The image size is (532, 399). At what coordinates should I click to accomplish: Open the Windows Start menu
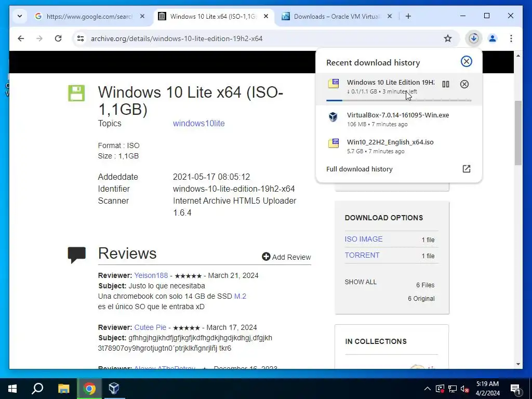click(12, 389)
